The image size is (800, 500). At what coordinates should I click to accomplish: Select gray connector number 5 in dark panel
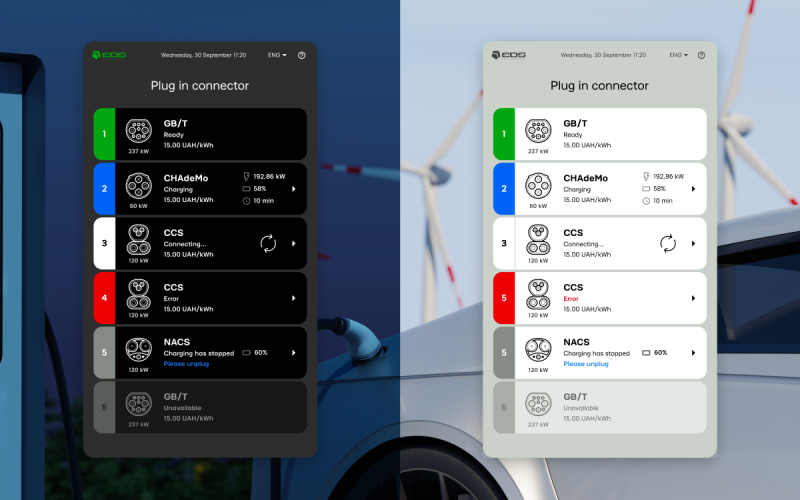105,353
